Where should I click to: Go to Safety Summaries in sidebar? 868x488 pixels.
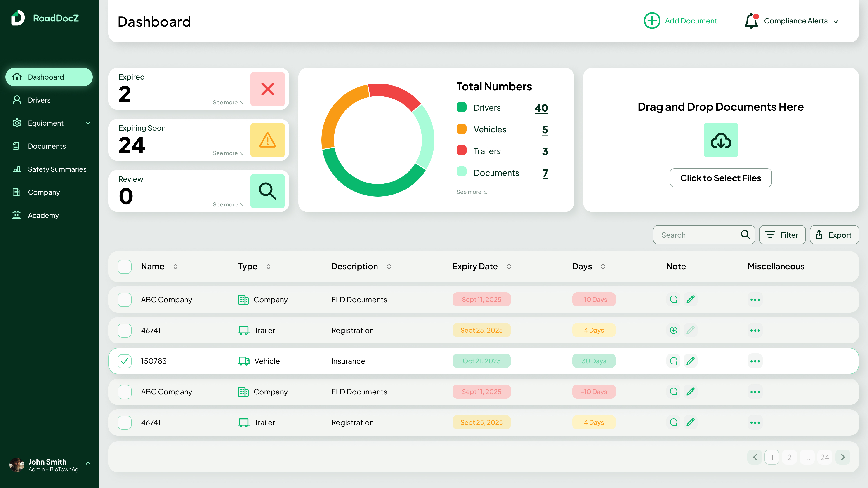click(x=57, y=169)
